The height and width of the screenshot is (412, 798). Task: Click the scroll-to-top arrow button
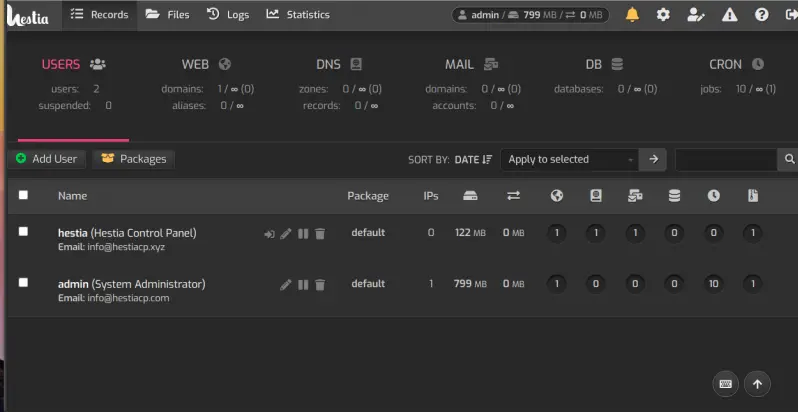point(757,384)
